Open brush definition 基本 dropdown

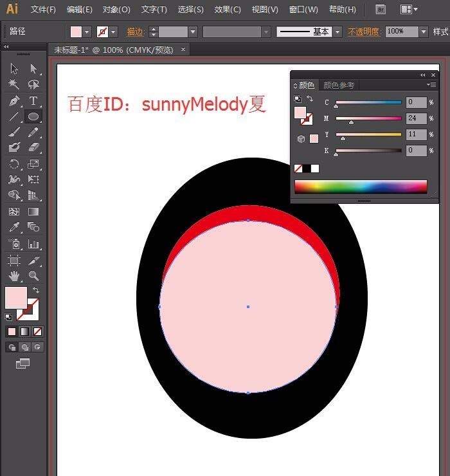tap(337, 32)
